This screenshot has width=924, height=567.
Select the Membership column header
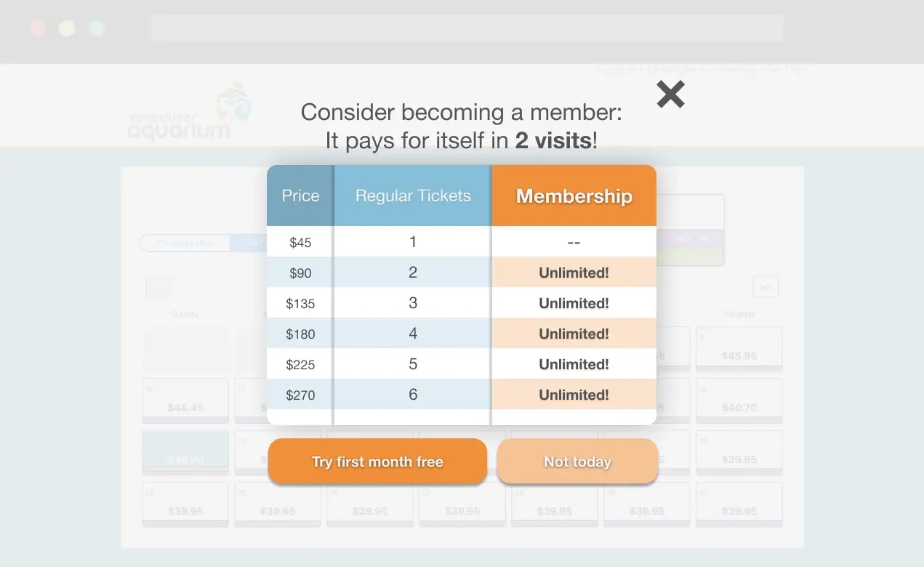point(574,196)
